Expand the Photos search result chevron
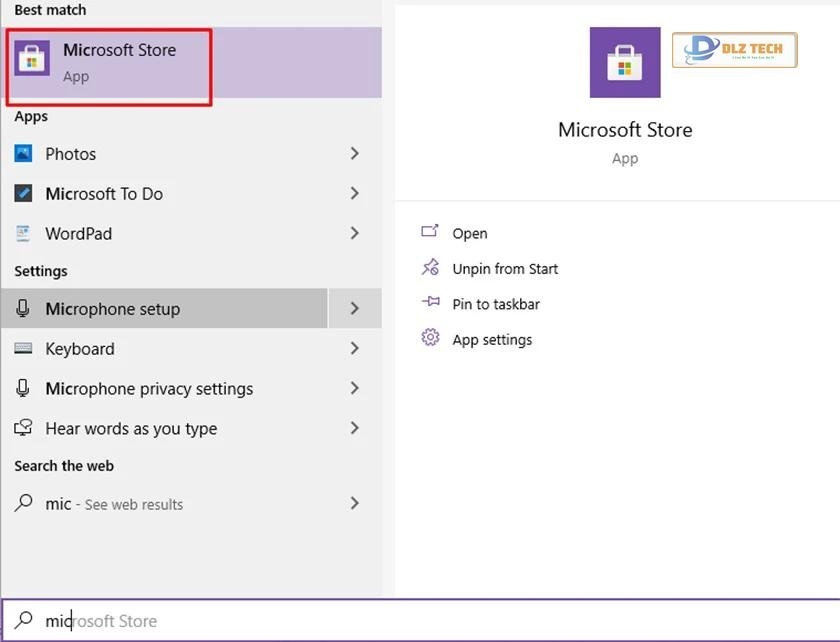Screen dimensions: 840x642 coord(355,153)
